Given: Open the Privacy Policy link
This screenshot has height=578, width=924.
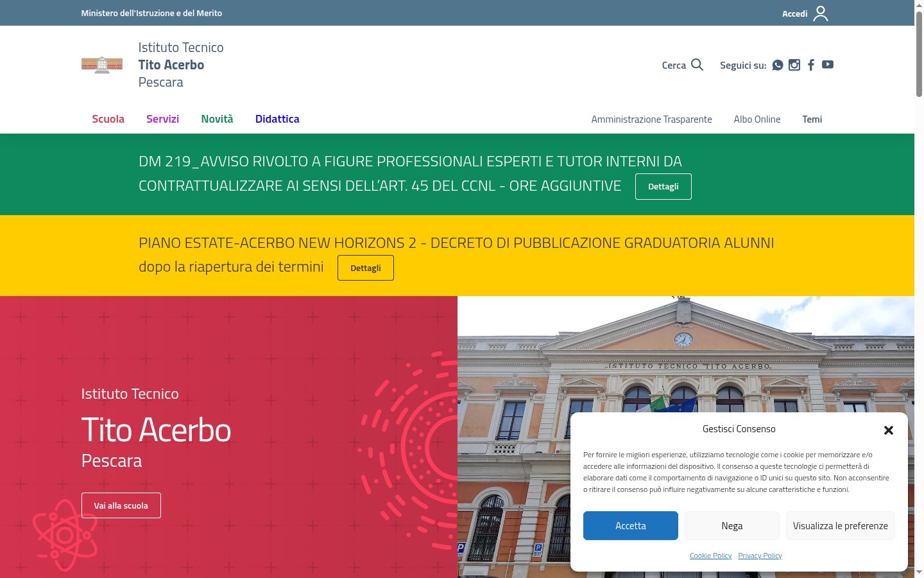Looking at the screenshot, I should tap(760, 556).
